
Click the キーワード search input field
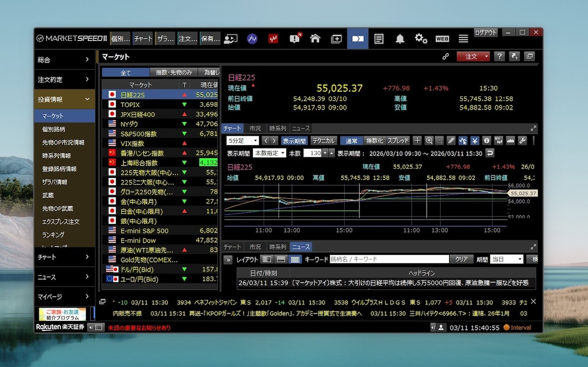coord(389,259)
